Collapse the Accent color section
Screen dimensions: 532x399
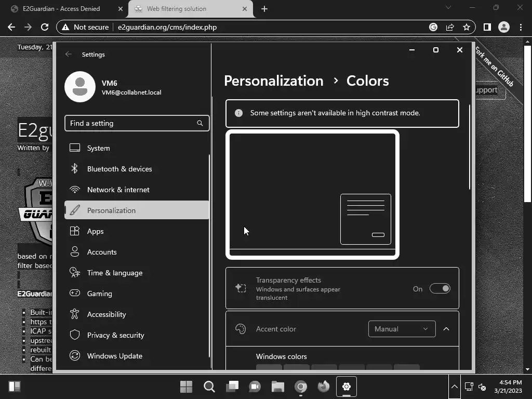pos(446,329)
